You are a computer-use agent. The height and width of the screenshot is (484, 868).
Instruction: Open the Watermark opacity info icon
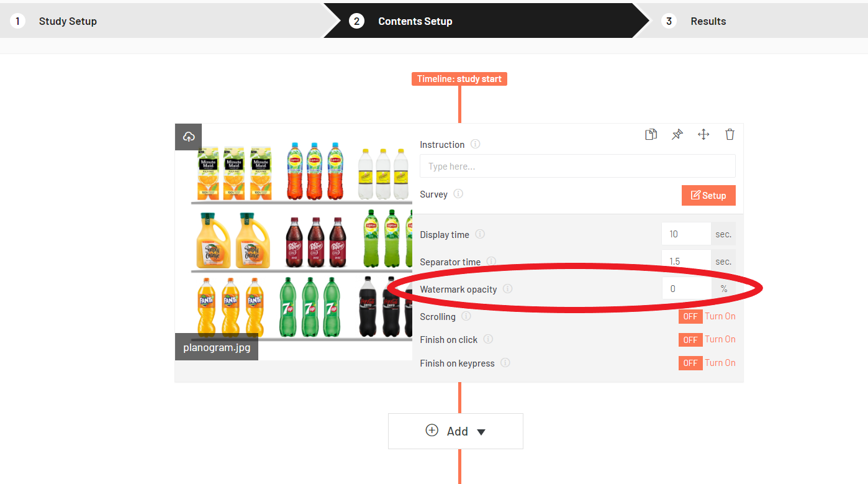(507, 289)
